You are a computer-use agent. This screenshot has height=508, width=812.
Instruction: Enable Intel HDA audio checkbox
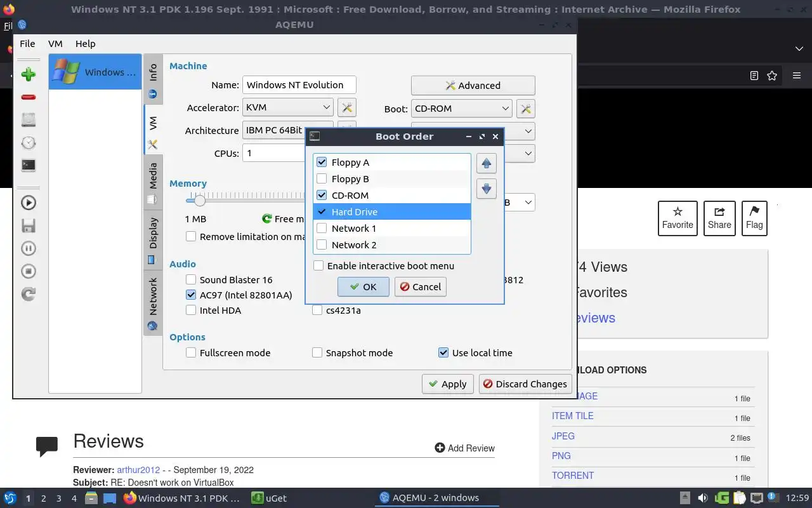(191, 310)
